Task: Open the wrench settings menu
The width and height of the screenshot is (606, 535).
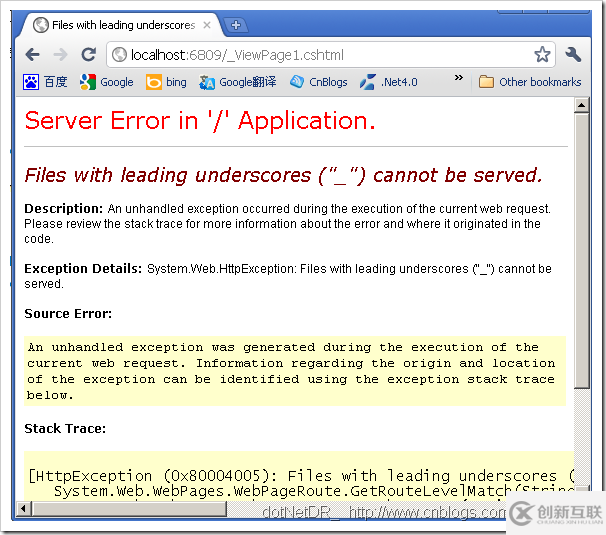Action: pos(573,55)
